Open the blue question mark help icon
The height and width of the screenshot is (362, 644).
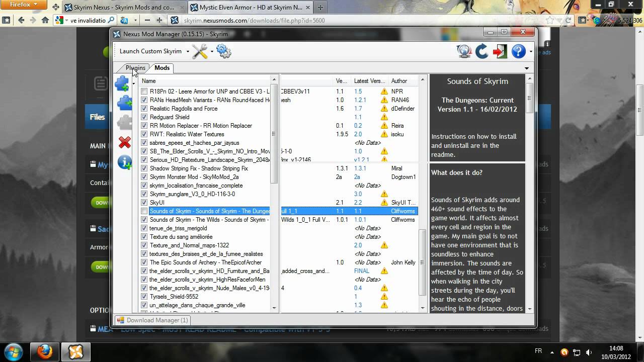[518, 51]
